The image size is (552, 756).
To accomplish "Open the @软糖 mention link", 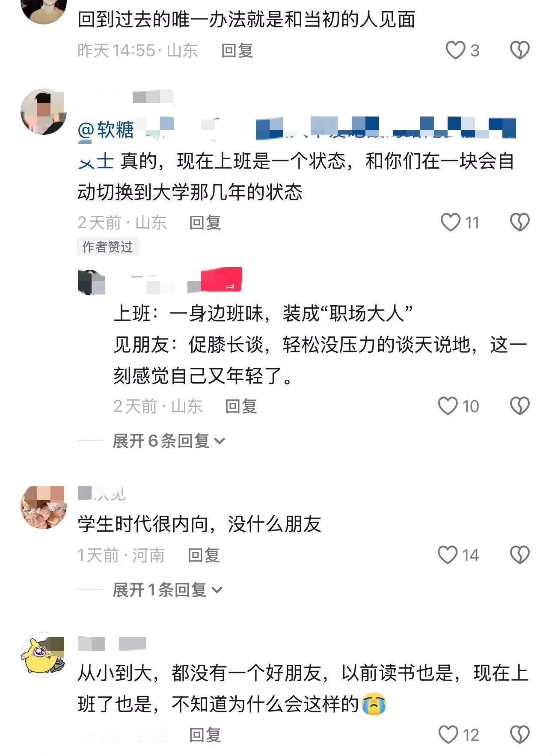I will [x=106, y=129].
